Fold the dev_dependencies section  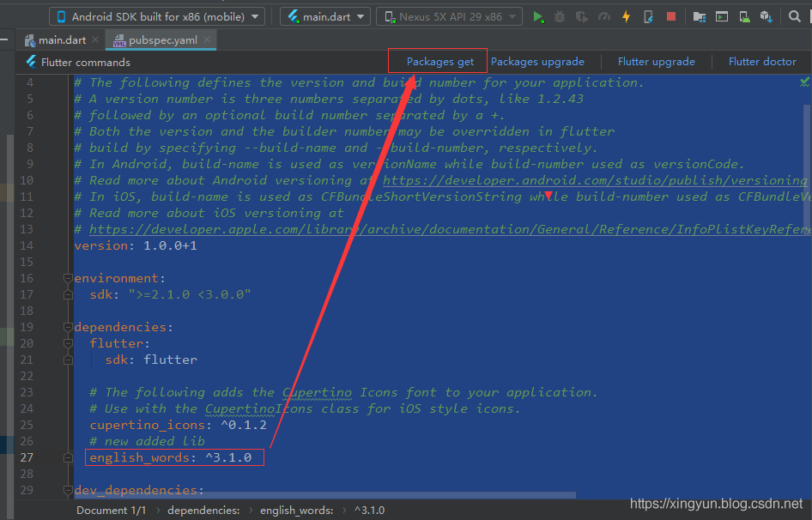point(67,490)
